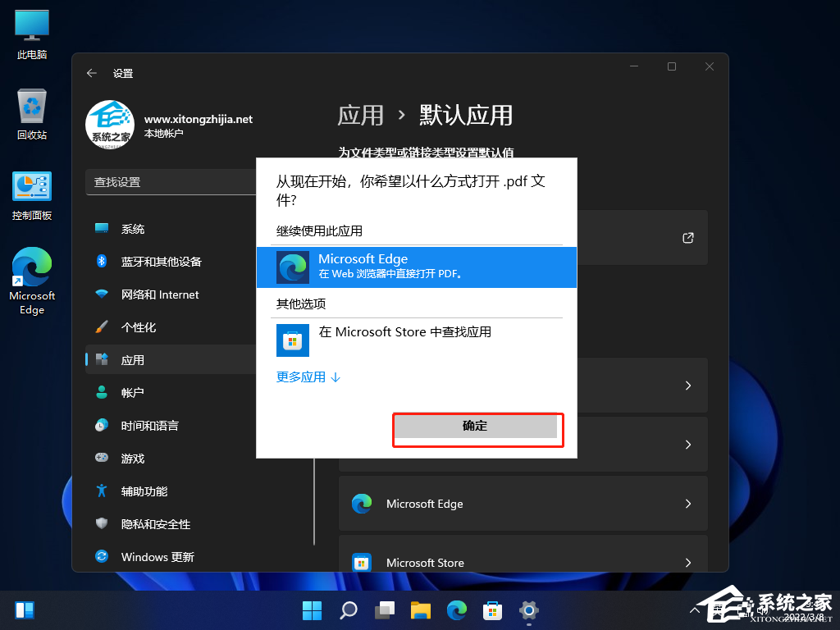Image resolution: width=840 pixels, height=630 pixels.
Task: Open 蓝牙和其他设备 settings category
Action: (x=161, y=262)
